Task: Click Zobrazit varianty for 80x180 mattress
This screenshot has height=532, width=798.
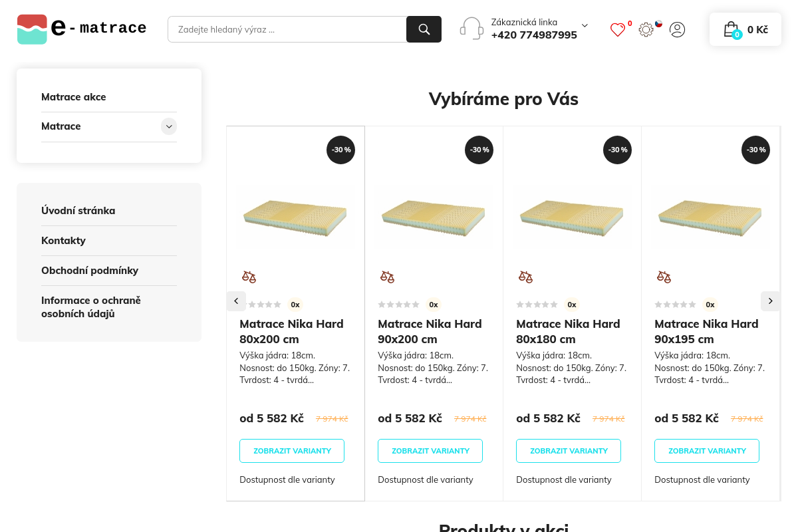Action: point(569,451)
